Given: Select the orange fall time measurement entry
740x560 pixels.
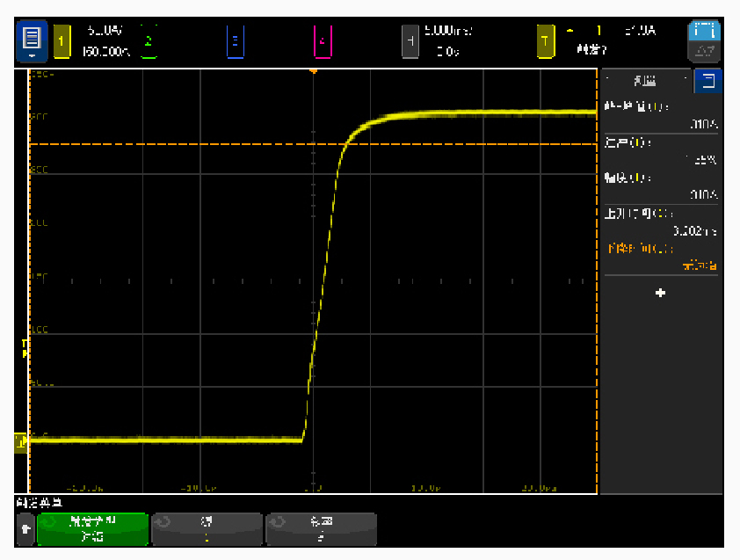Looking at the screenshot, I should click(x=661, y=257).
